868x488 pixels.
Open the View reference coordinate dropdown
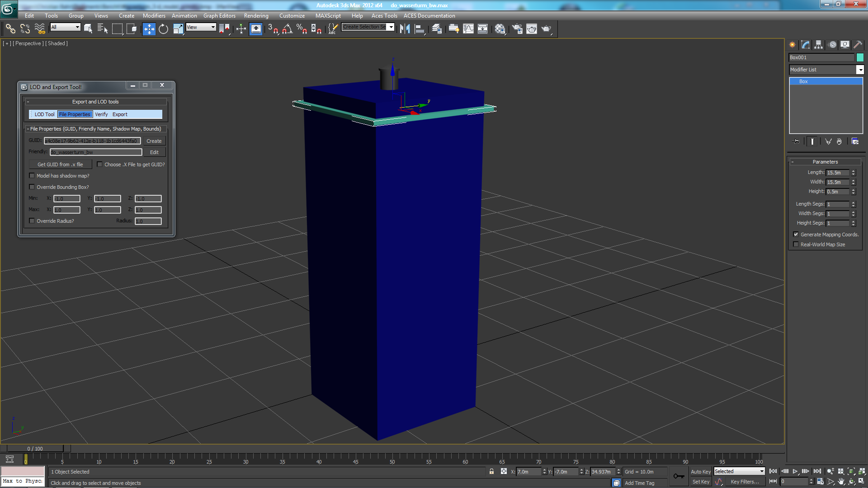[x=212, y=27]
